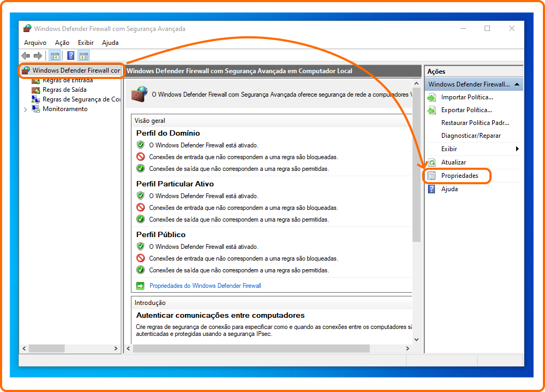The width and height of the screenshot is (545, 392).
Task: Click the Forward arrow toolbar icon
Action: click(x=38, y=56)
